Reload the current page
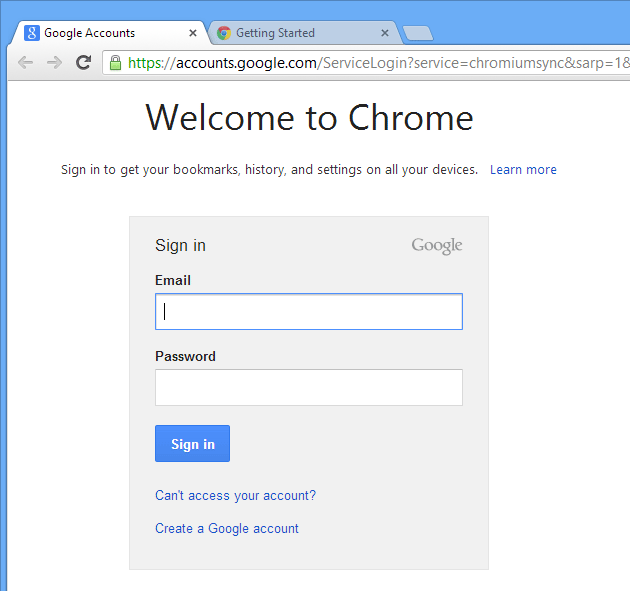 point(84,62)
